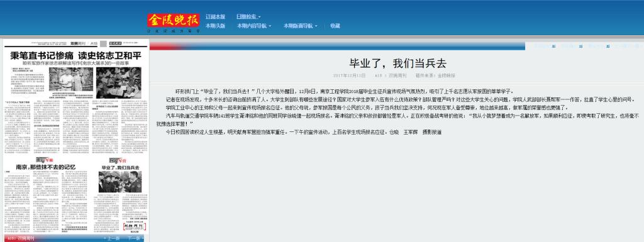The width and height of the screenshot is (644, 242).
Task: Click the dropdown arrow next to 本期版面导航
Action: coord(316,26)
